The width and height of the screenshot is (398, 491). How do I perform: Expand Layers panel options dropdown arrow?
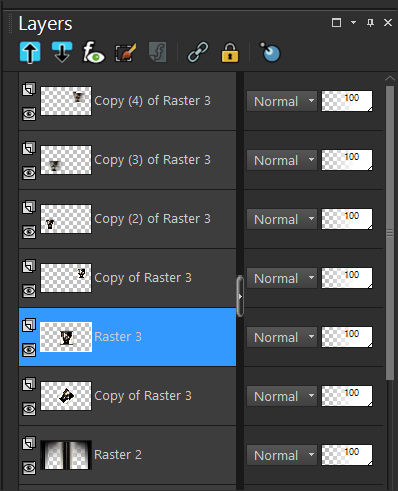(x=353, y=23)
